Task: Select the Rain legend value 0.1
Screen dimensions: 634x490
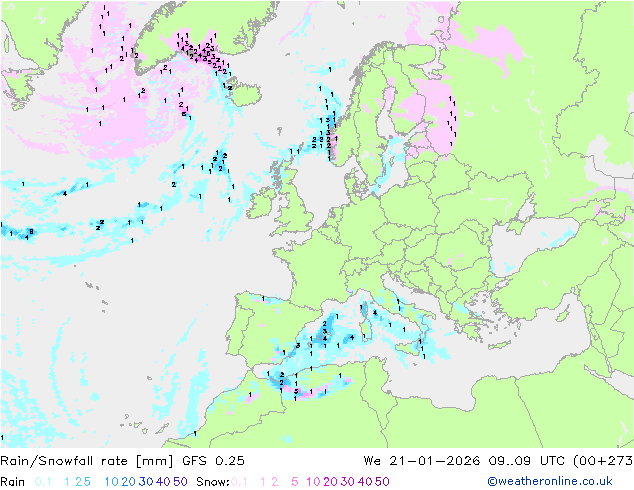Action: (43, 482)
